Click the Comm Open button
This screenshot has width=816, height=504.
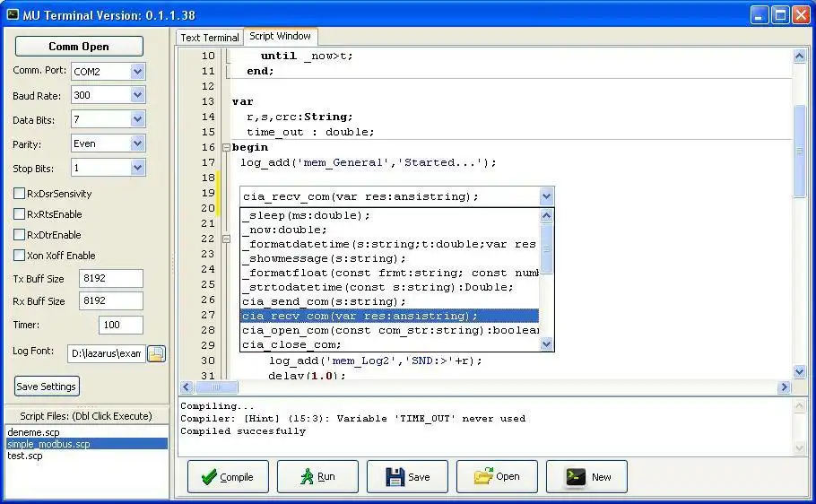click(79, 47)
